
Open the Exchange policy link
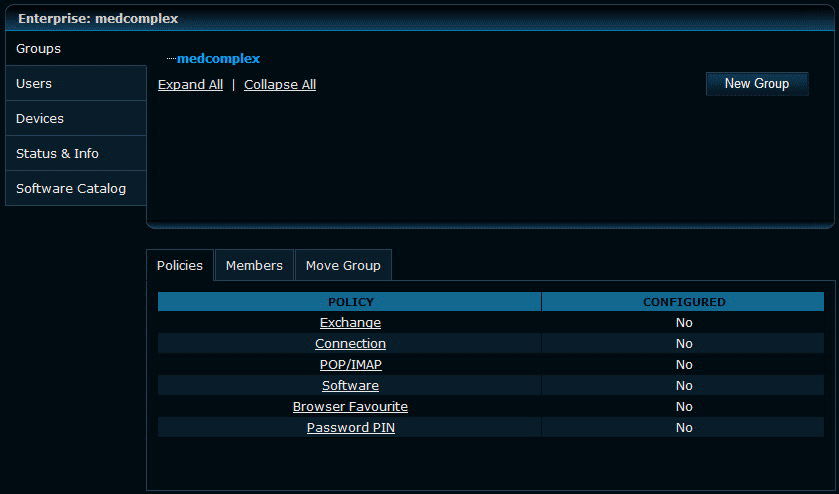pos(350,323)
